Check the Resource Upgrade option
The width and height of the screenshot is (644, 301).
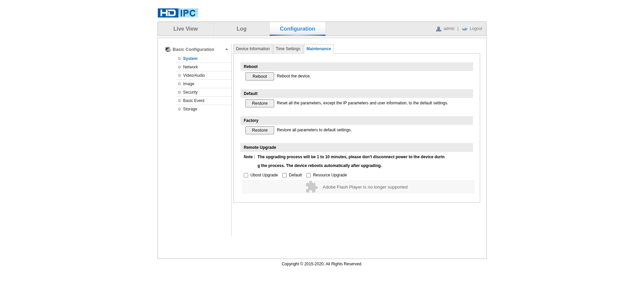309,175
